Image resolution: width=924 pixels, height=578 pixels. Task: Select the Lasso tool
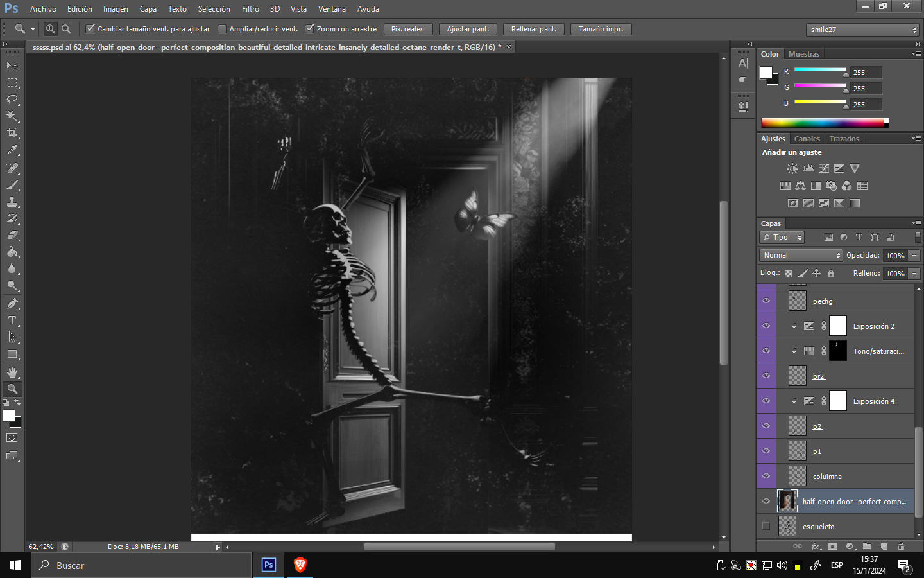[12, 100]
